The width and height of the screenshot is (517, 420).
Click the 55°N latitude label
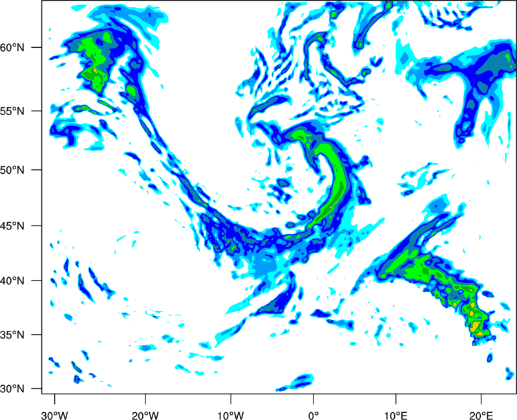coord(12,111)
